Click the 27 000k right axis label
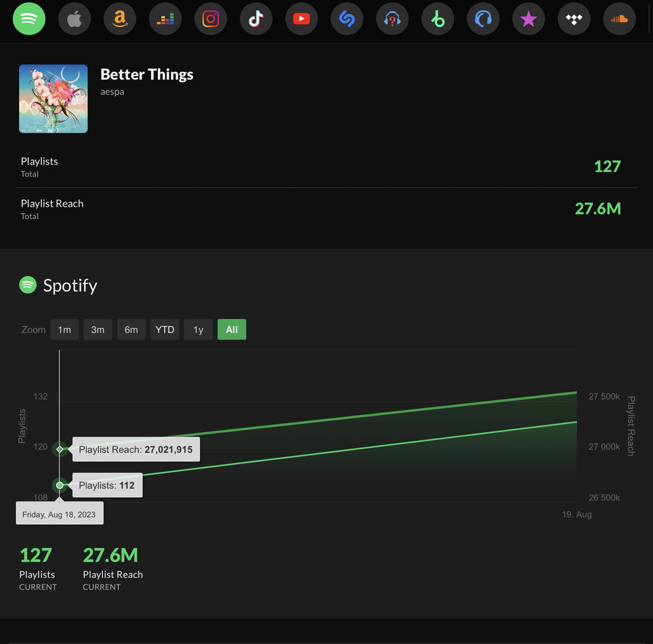Screen dimensions: 653x644 (604, 447)
